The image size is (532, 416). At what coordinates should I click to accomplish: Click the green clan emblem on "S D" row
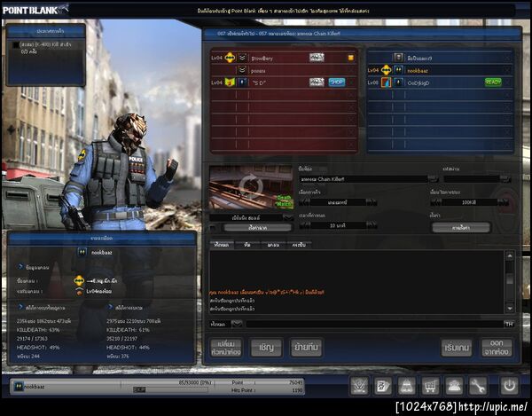tap(230, 82)
